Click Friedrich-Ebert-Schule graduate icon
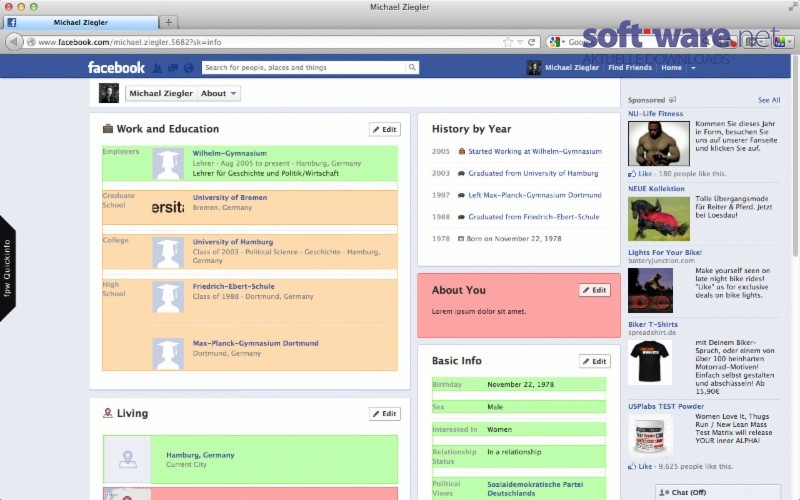This screenshot has width=800, height=500. pos(168,297)
